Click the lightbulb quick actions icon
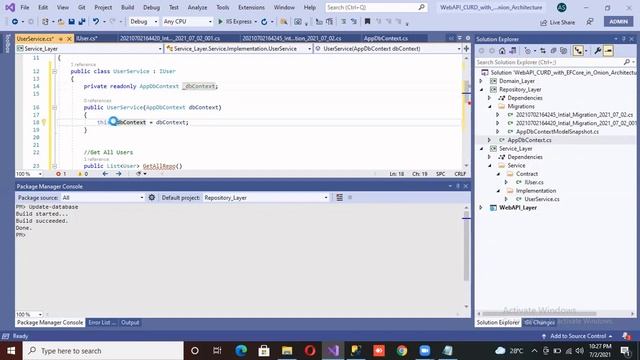Viewport: 640px width, 360px height. click(x=44, y=122)
